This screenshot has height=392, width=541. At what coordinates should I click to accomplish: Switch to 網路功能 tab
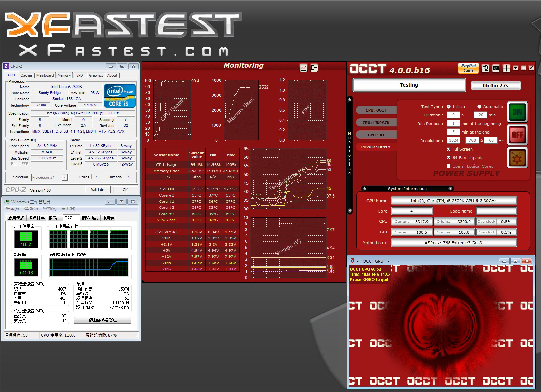90,218
